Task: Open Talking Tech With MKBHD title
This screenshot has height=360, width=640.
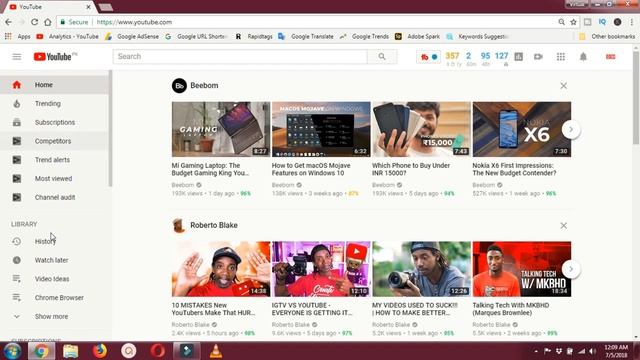Action: tap(511, 309)
